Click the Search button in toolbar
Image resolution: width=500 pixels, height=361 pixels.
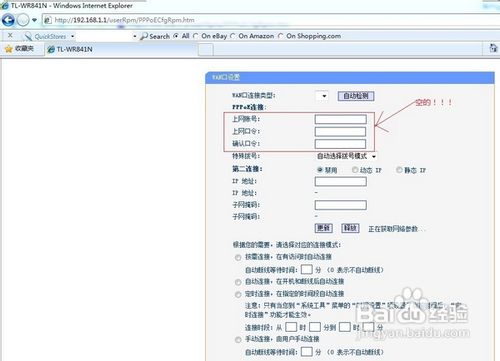pos(155,36)
